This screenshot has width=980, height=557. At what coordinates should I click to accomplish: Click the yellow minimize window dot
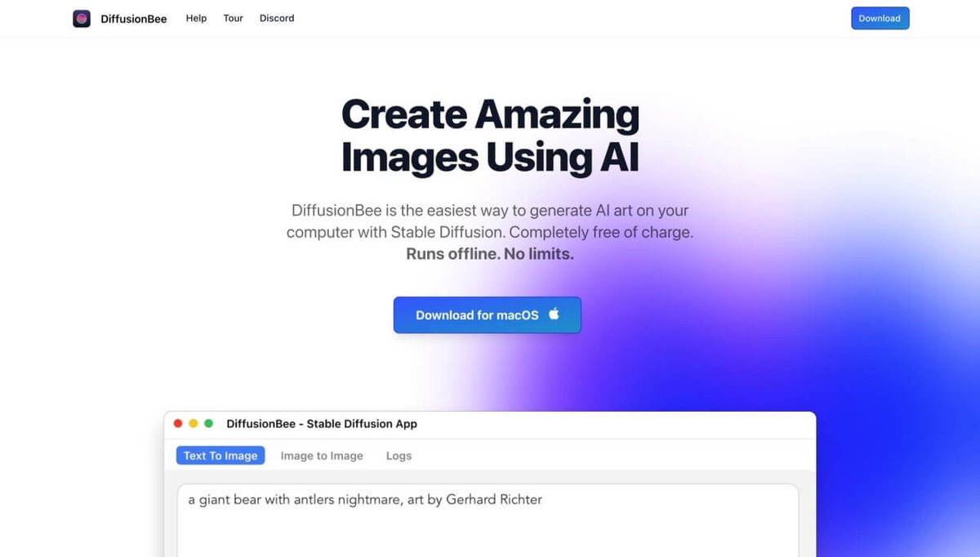(194, 423)
